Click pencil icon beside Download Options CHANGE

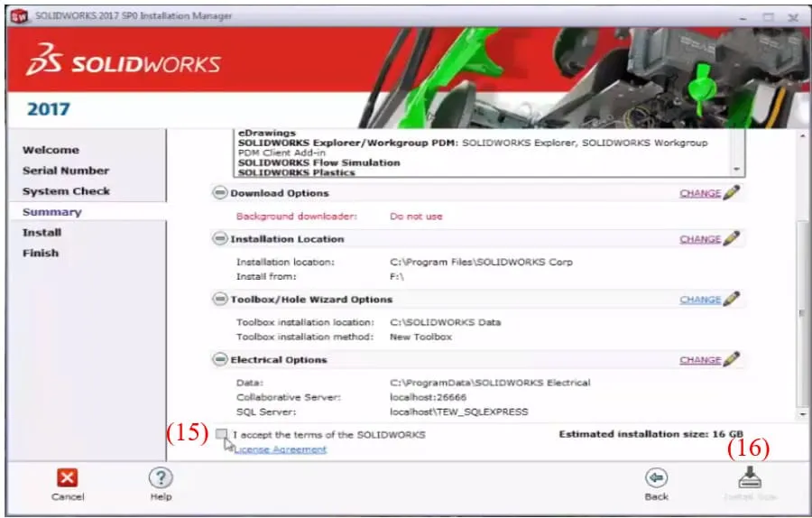(x=731, y=193)
